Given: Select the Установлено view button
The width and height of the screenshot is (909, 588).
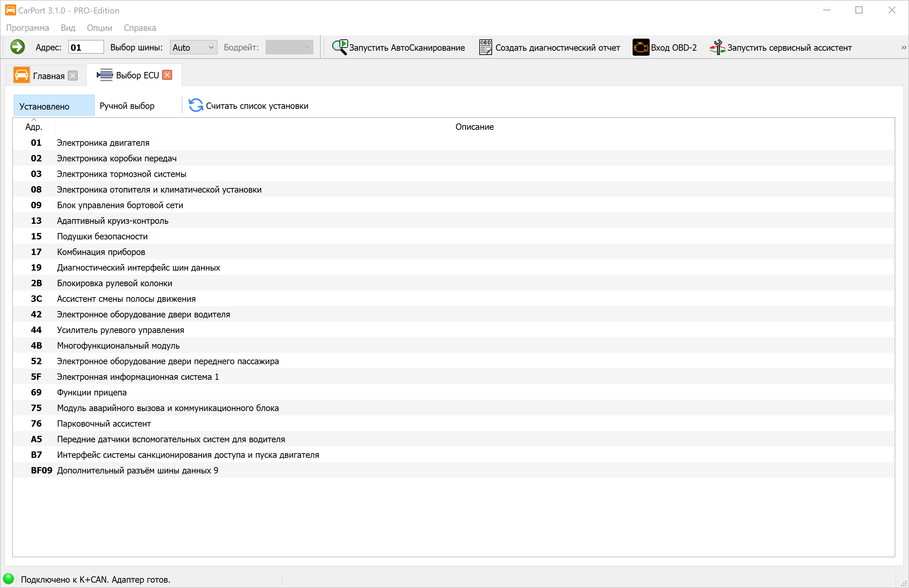Looking at the screenshot, I should [x=54, y=106].
